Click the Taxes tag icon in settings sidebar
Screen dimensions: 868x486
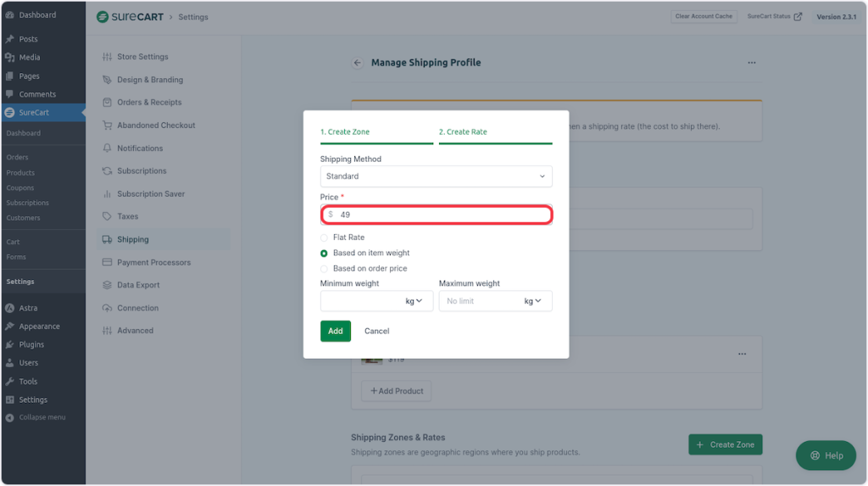click(x=107, y=217)
